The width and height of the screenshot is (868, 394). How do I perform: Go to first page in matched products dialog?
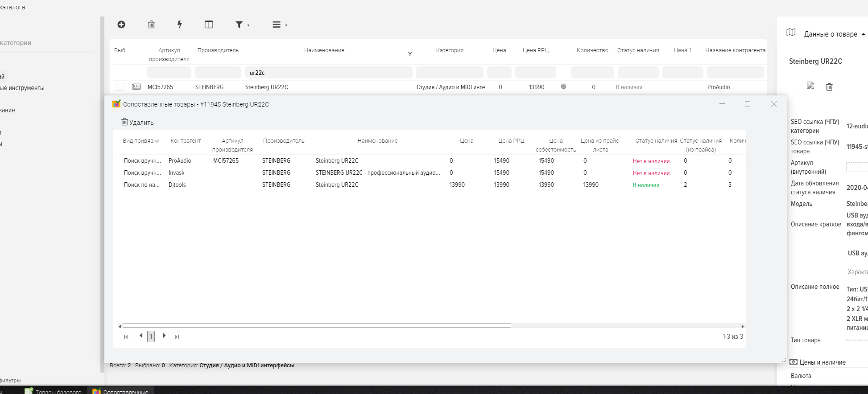(x=126, y=337)
